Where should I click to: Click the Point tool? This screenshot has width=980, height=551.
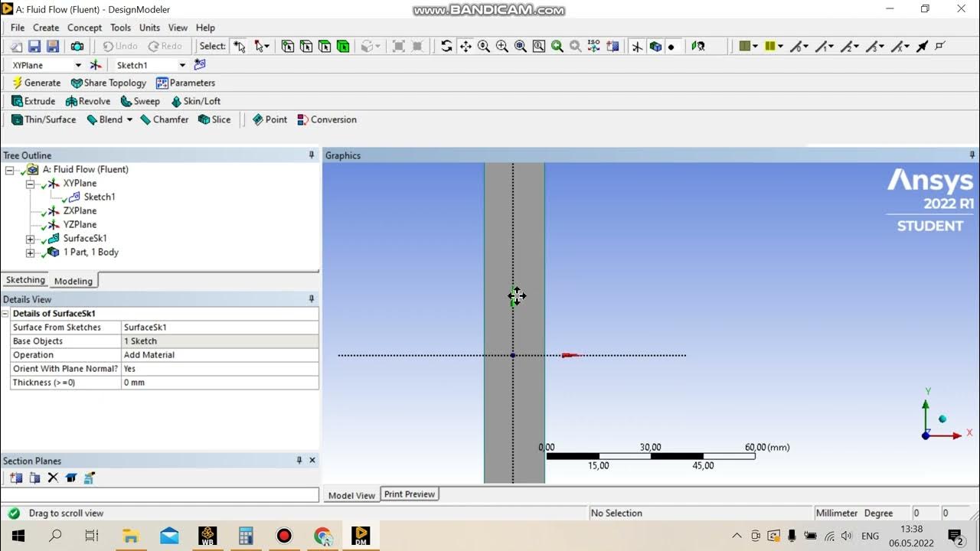(269, 119)
